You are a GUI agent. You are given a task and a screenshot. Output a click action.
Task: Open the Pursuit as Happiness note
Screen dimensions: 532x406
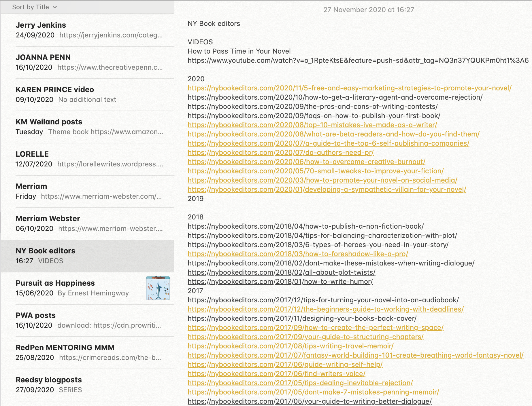tap(88, 288)
